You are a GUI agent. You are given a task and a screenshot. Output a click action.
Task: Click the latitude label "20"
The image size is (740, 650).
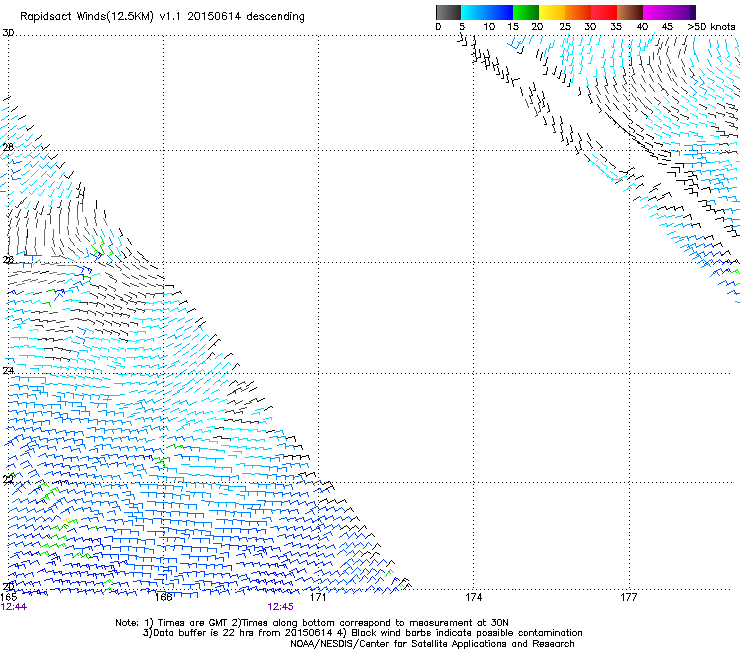pos(8,587)
